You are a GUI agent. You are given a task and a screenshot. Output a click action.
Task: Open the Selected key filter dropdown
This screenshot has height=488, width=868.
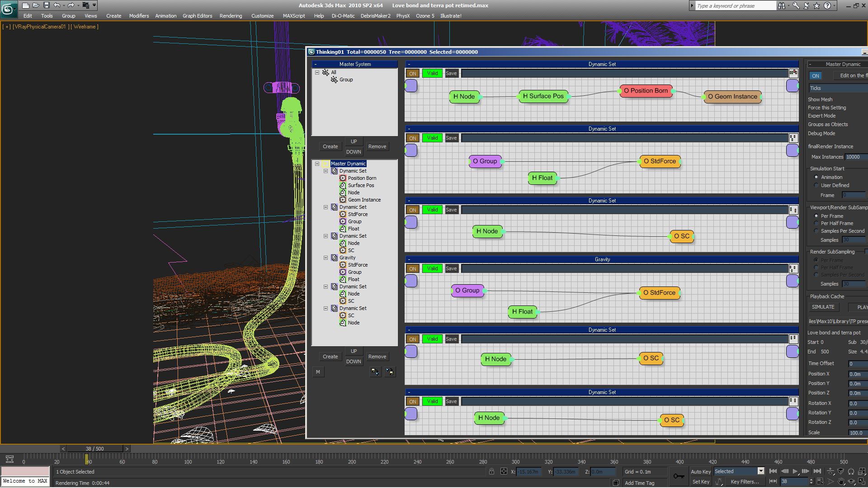(761, 471)
